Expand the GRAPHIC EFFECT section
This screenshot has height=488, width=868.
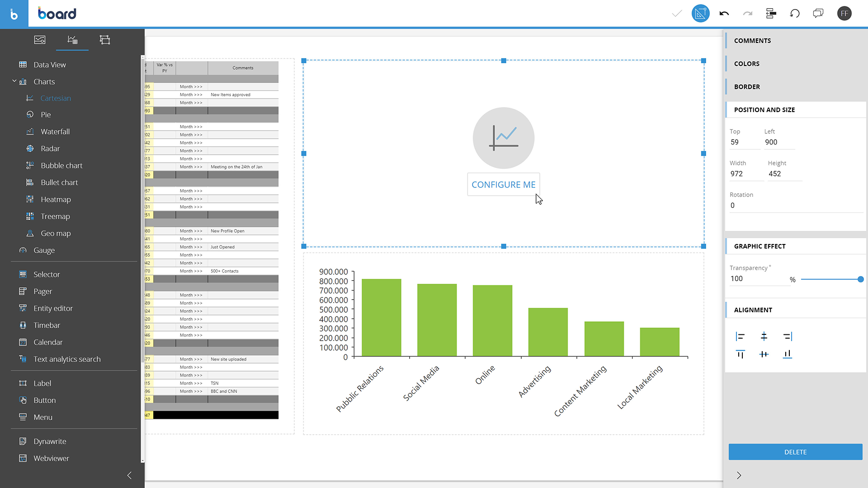pos(760,246)
